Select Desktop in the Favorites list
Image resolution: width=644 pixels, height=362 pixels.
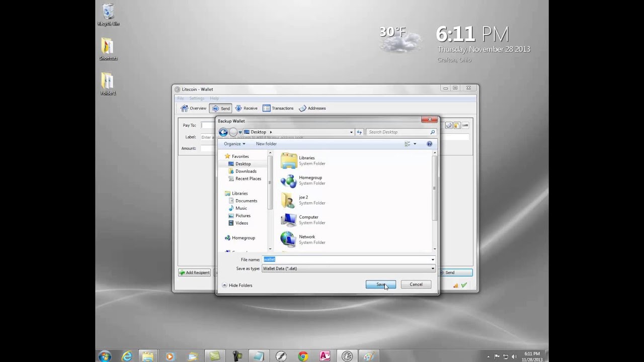pos(239,164)
